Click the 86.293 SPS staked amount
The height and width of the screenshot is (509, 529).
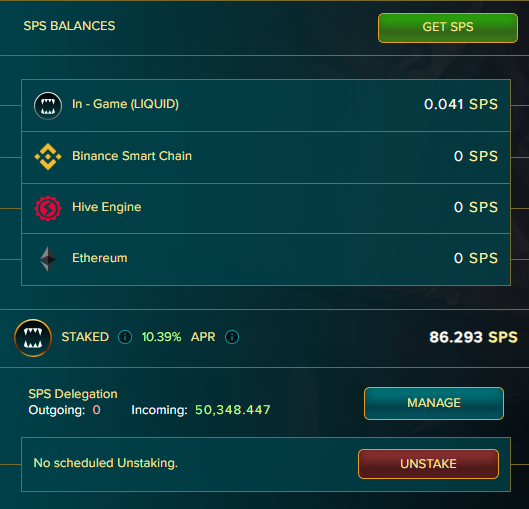pos(473,337)
